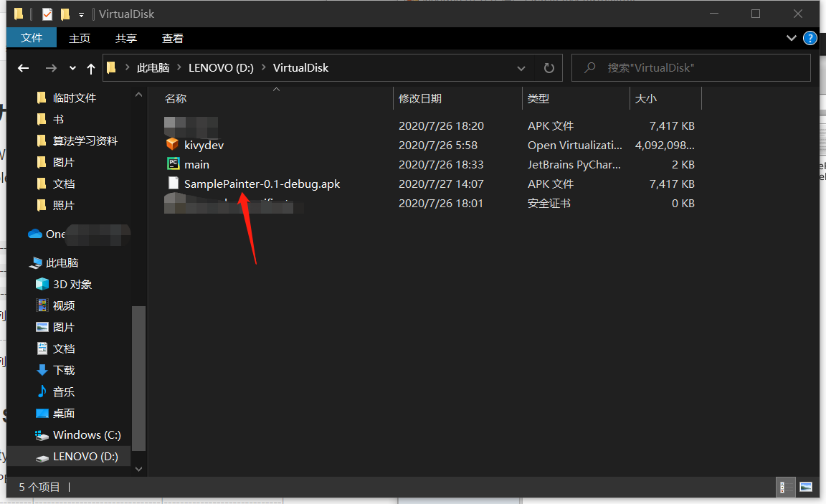Open 临时文件 folder in the sidebar
826x504 pixels.
click(x=75, y=98)
